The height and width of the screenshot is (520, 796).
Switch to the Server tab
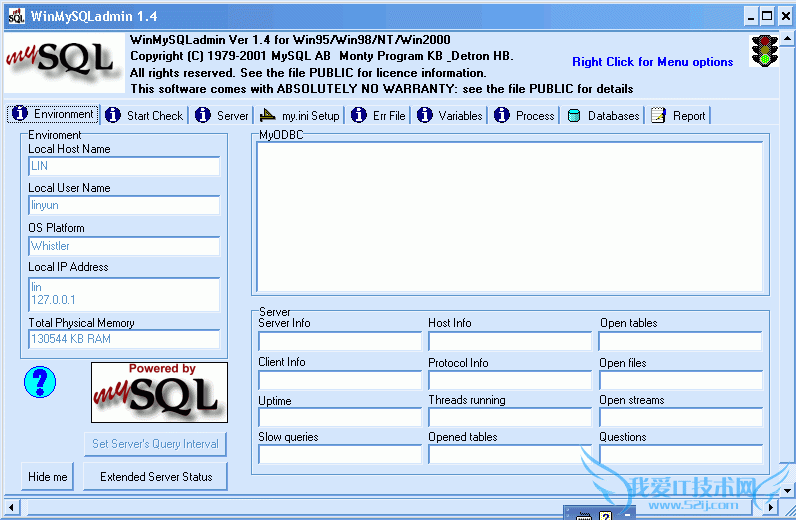click(232, 116)
